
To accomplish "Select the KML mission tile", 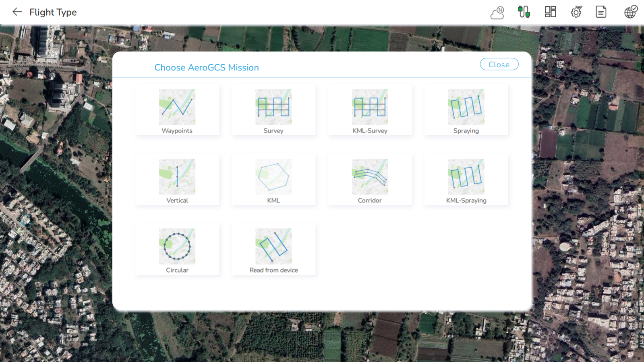I will 273,180.
